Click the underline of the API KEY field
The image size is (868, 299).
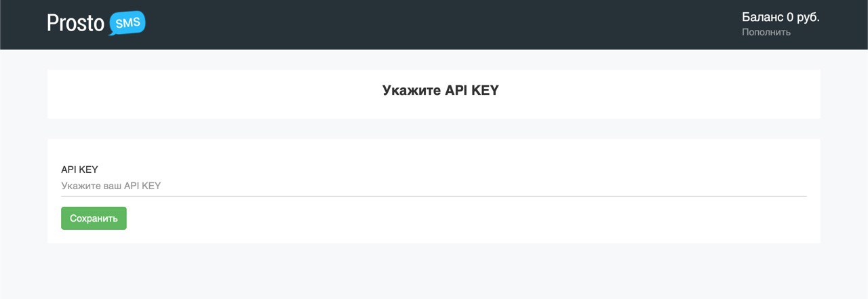point(434,196)
